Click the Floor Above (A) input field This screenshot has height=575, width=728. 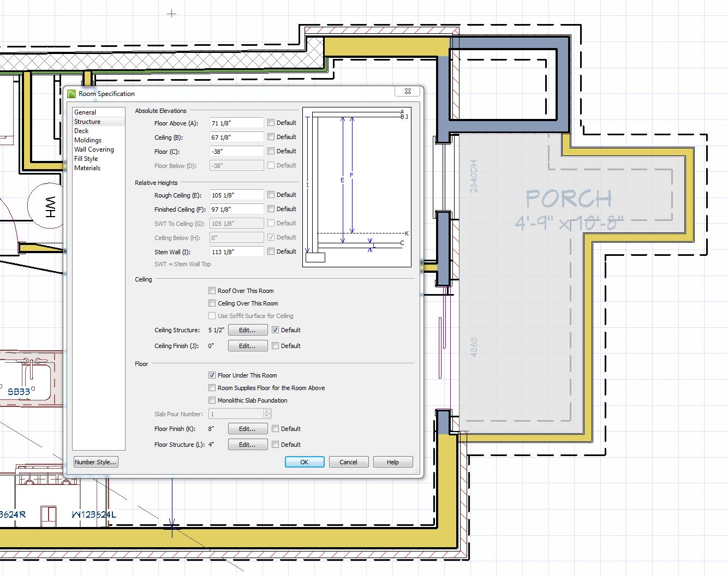tap(236, 123)
